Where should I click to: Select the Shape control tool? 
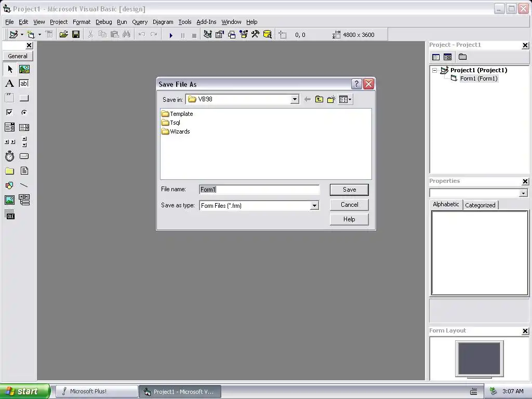tap(10, 185)
